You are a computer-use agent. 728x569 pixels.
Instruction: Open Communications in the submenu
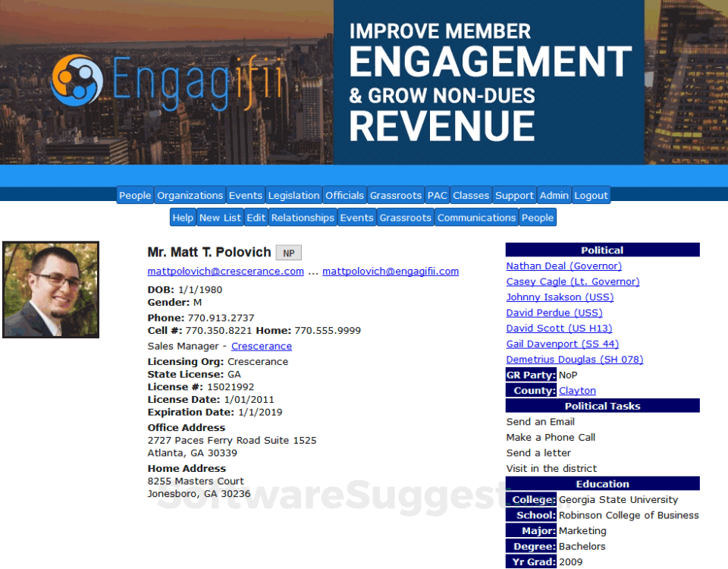coord(476,218)
